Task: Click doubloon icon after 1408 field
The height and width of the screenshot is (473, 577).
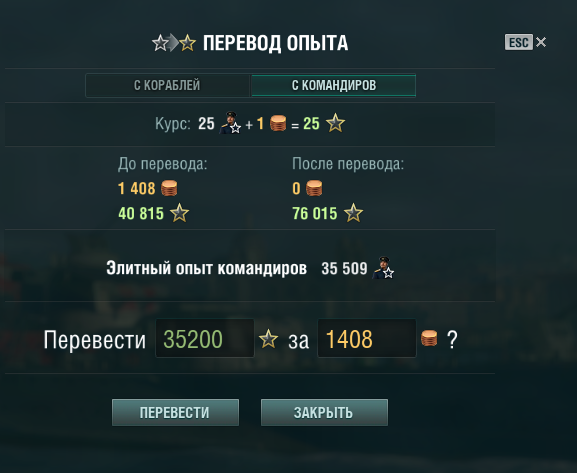Action: [429, 338]
